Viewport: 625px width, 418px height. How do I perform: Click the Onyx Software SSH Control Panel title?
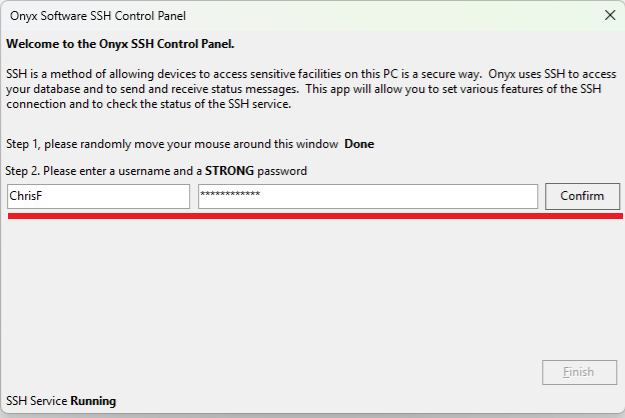[96, 16]
